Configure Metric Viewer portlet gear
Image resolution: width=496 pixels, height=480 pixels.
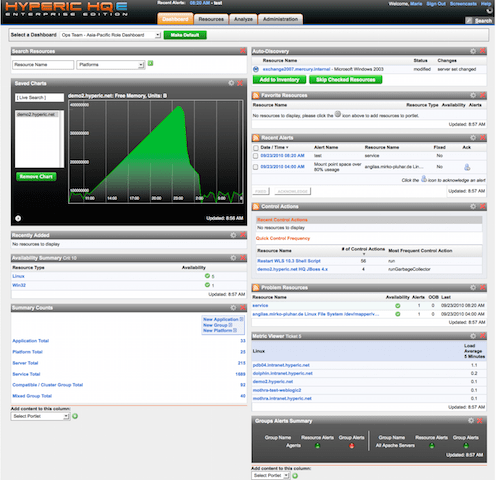[473, 336]
